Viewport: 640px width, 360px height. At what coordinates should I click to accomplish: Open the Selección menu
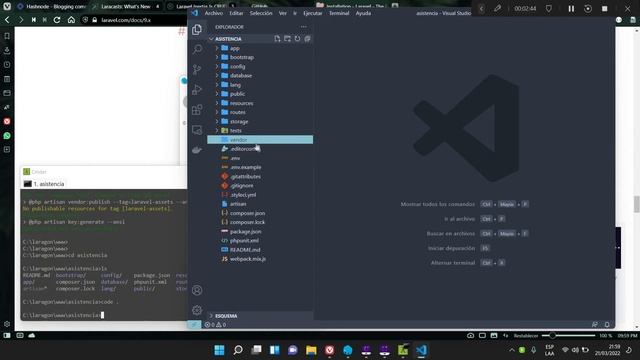tap(261, 13)
